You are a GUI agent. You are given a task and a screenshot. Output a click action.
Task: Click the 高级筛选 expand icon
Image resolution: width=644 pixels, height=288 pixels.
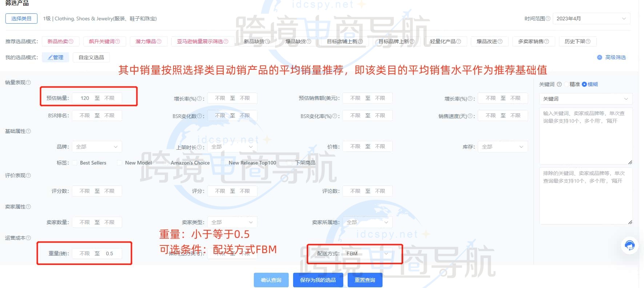tap(600, 57)
